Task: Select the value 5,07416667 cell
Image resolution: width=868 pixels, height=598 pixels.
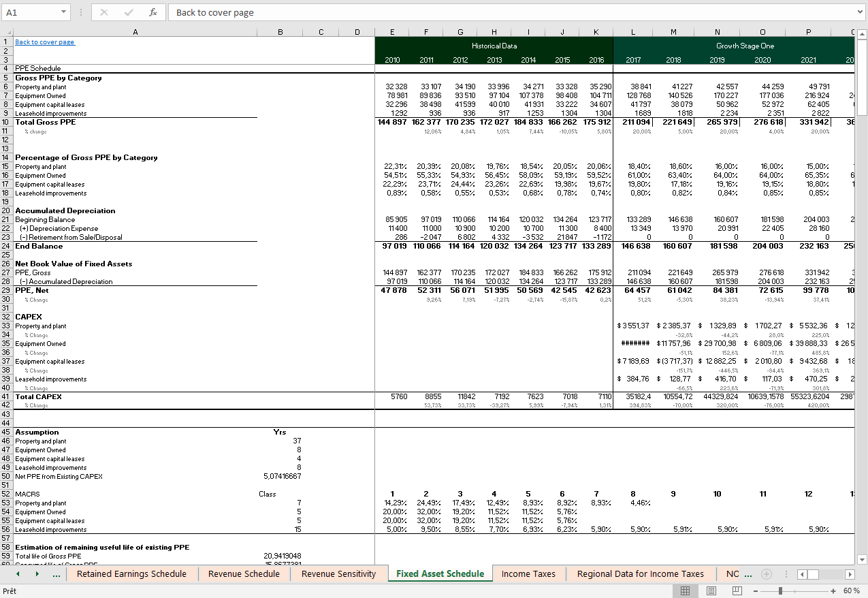Action: click(x=282, y=476)
